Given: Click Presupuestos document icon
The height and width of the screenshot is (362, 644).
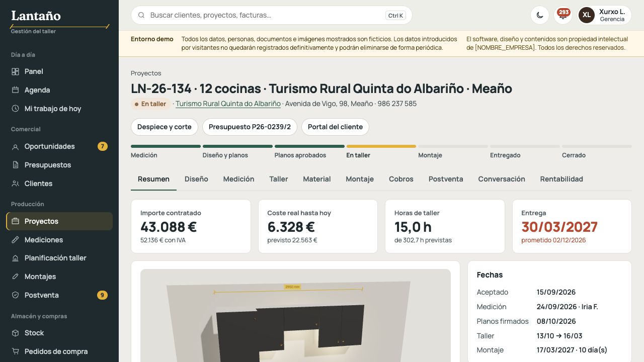Looking at the screenshot, I should (15, 165).
